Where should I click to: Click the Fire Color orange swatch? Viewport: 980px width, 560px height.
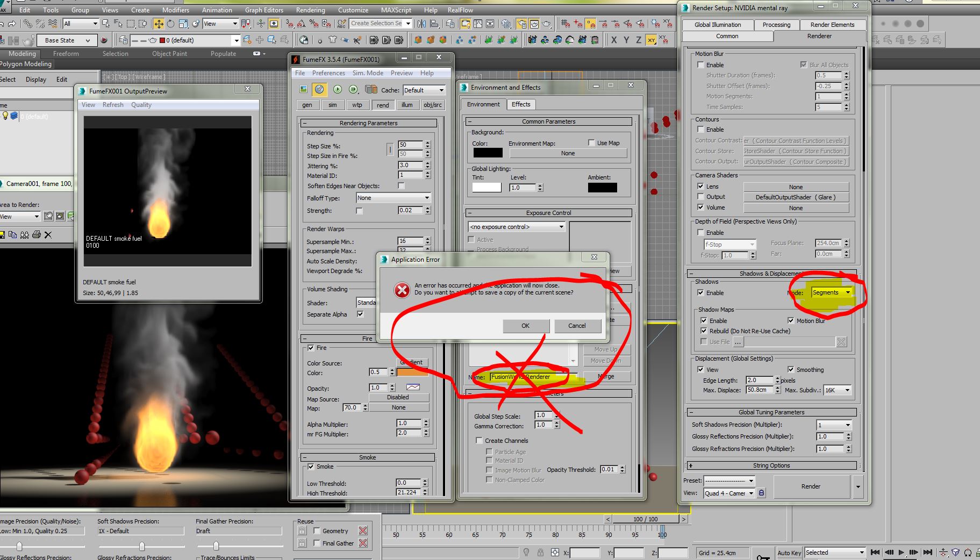click(412, 372)
